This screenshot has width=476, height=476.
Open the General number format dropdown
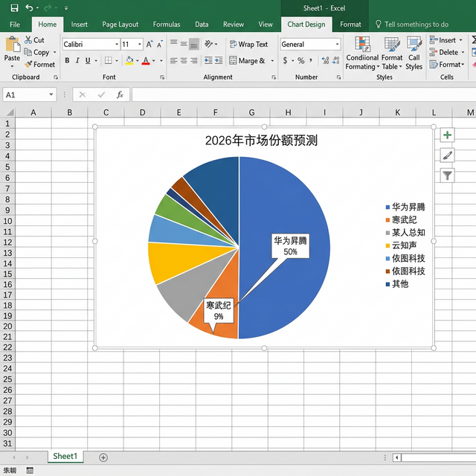[x=337, y=45]
